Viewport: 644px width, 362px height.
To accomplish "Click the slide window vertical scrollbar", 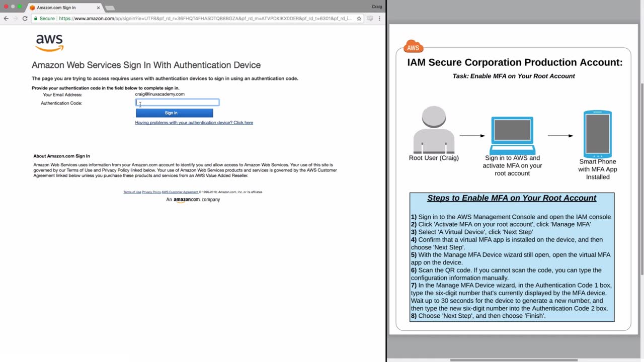I will (x=641, y=178).
